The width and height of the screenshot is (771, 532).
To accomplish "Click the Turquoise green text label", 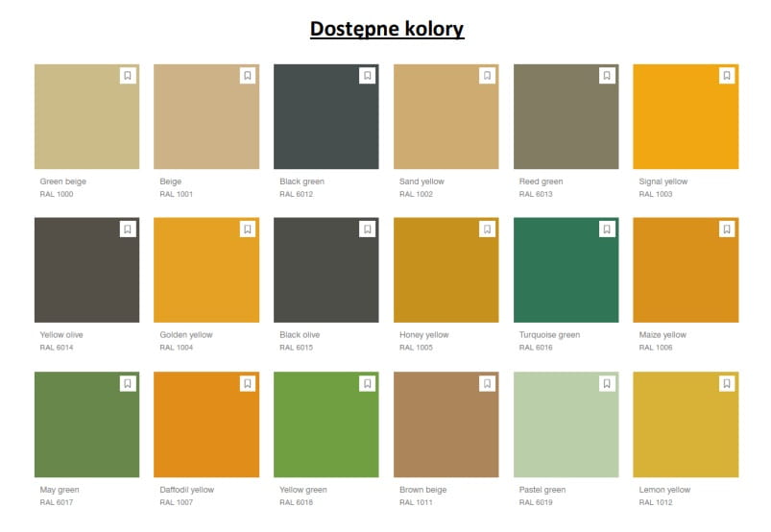I will tap(549, 335).
